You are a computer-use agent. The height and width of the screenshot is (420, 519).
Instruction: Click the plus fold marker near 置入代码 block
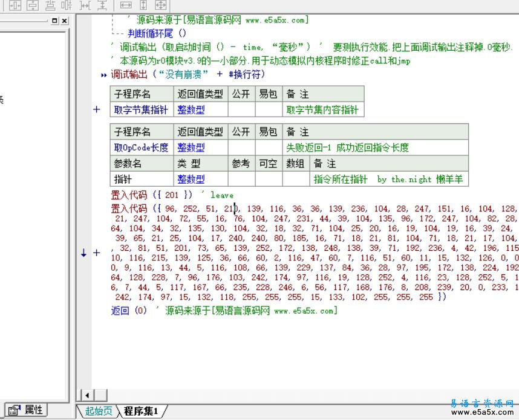(96, 254)
